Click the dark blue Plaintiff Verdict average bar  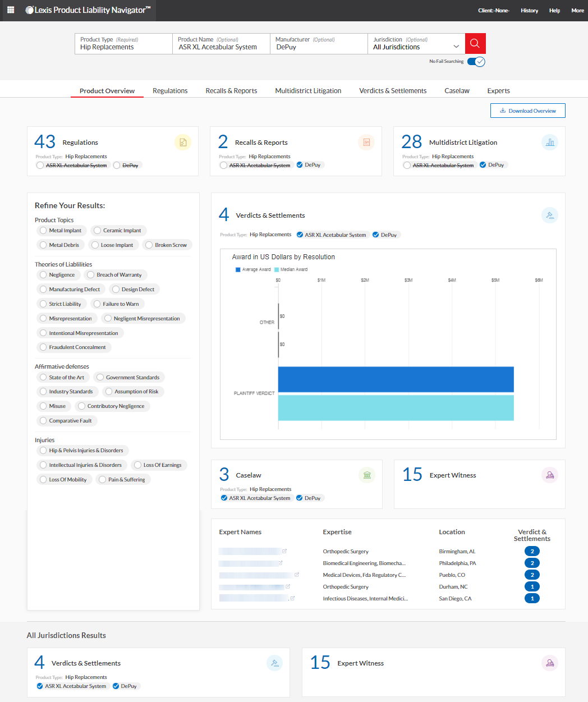pos(396,379)
